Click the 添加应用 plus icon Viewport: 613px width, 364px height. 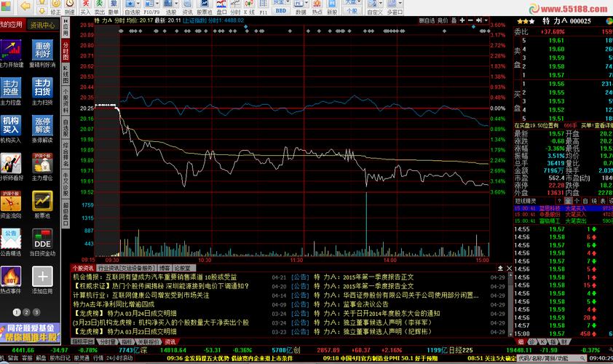pyautogui.click(x=42, y=277)
